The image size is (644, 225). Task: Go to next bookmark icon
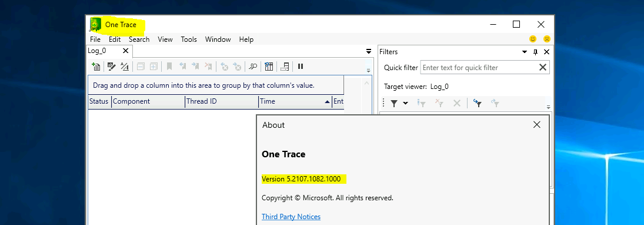click(195, 66)
